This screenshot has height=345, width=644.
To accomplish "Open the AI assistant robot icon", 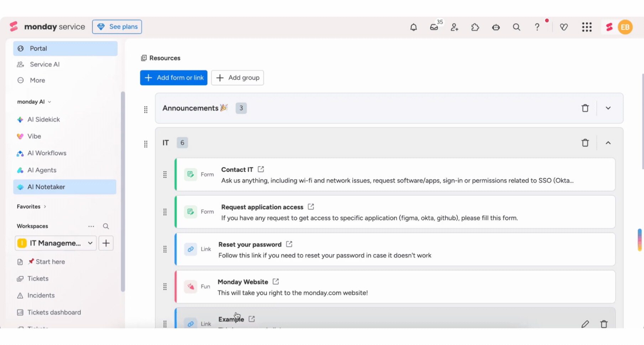I will point(496,27).
